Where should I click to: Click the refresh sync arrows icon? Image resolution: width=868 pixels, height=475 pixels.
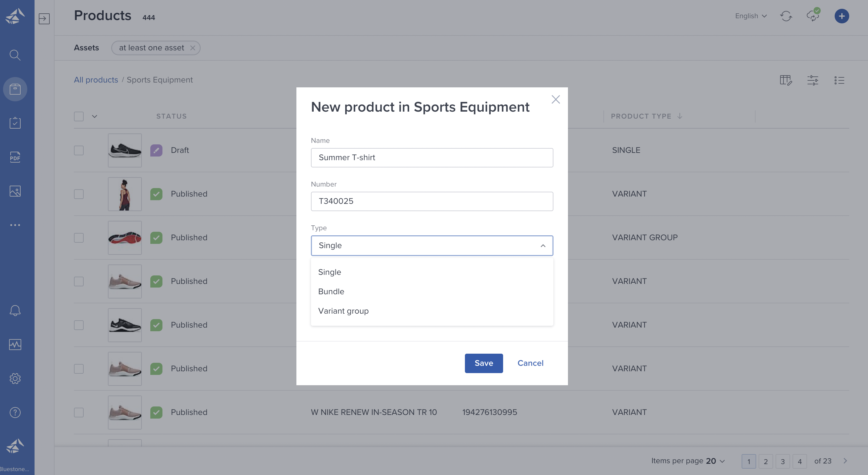click(x=786, y=16)
